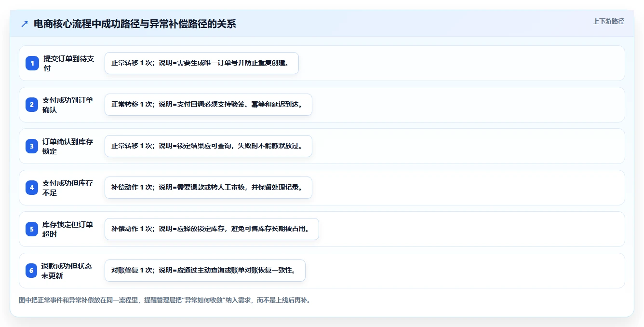Select the 支付成功到订单确认 step label

coord(68,105)
